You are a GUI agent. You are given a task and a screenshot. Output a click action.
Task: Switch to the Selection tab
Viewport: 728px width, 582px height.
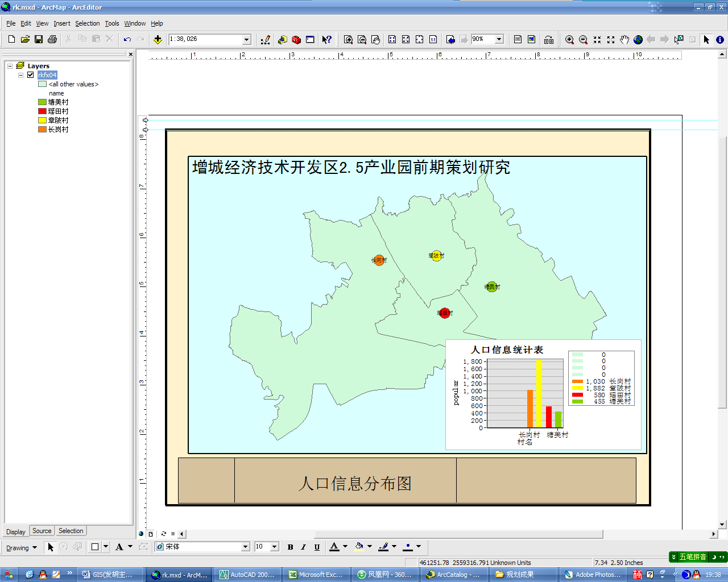[71, 531]
